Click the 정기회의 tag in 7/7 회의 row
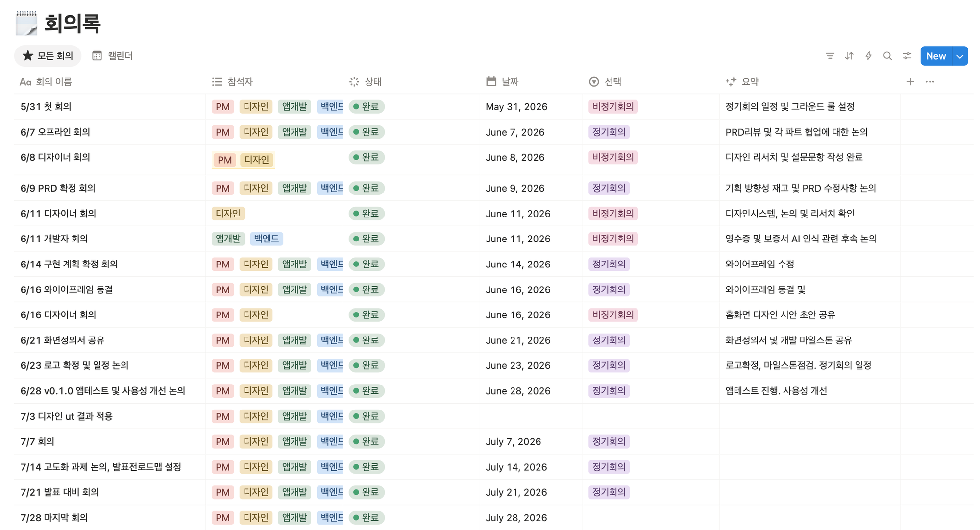Viewport: 980px width, 530px height. click(609, 441)
